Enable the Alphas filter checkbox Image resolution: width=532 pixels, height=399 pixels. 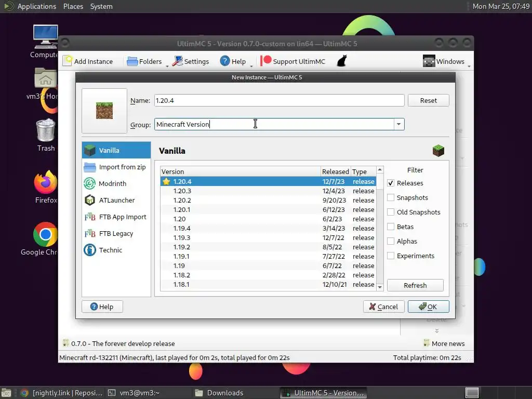pos(391,241)
